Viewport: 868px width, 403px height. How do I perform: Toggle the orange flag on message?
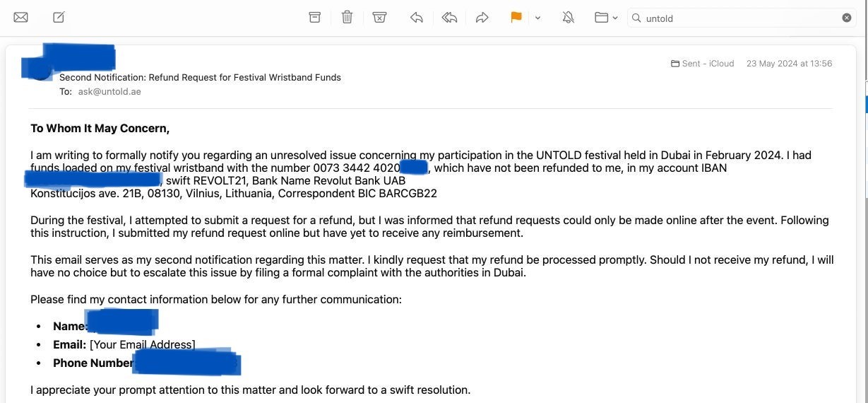516,18
